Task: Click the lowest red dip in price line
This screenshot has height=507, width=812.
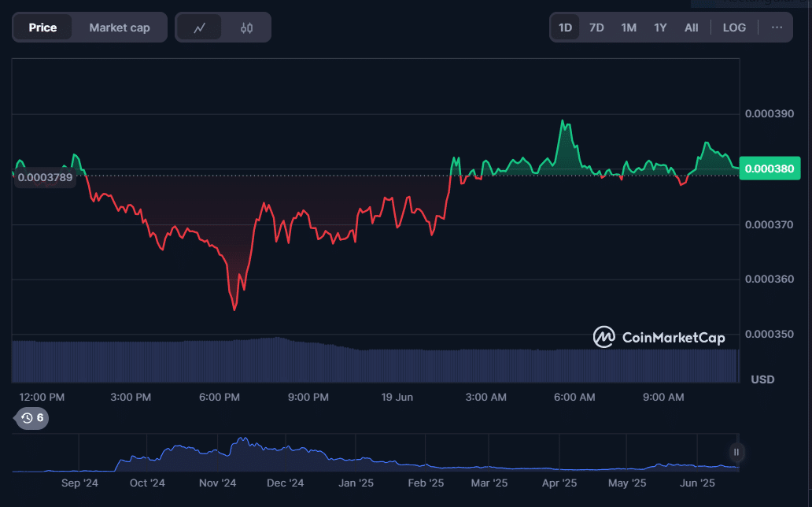Action: (234, 309)
